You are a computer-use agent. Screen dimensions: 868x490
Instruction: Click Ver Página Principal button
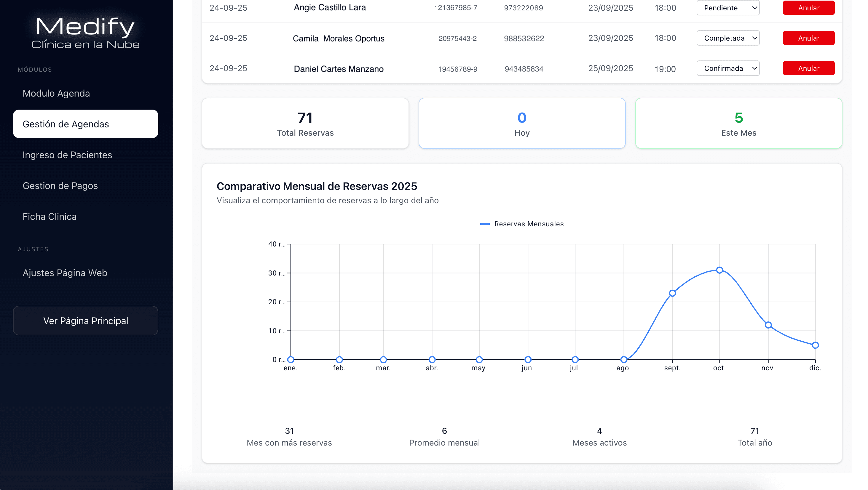(x=85, y=321)
